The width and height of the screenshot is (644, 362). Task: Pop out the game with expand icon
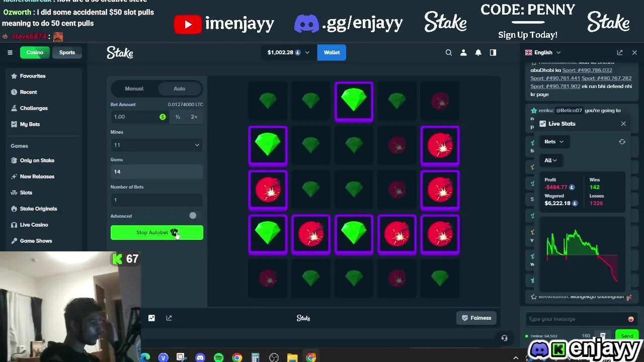169,318
